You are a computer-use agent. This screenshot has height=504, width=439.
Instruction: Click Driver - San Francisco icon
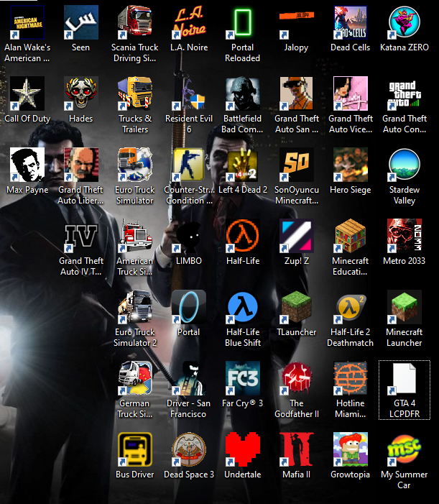tap(189, 378)
